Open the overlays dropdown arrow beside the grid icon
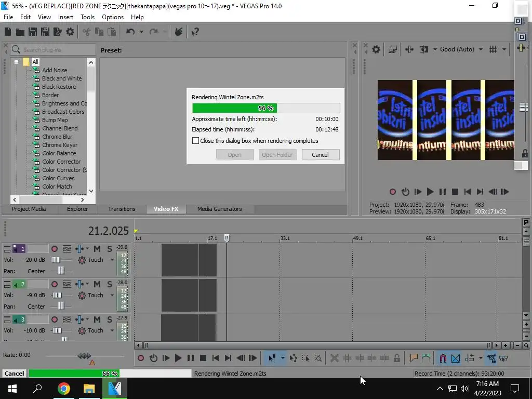Viewport: 532px width, 399px height. tap(504, 49)
